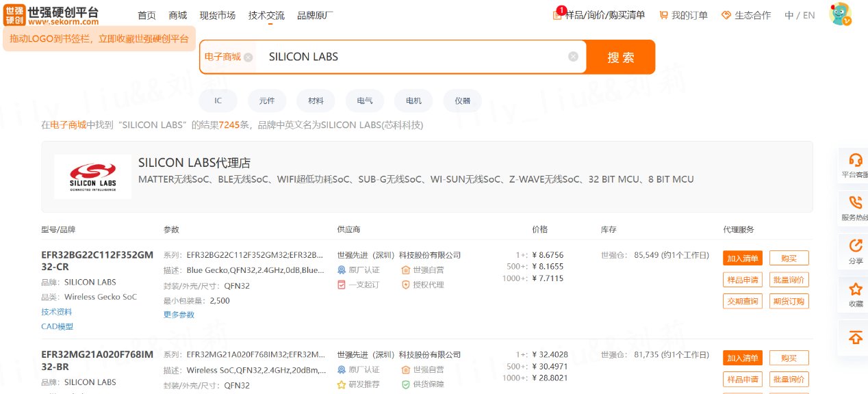Image resolution: width=868 pixels, height=394 pixels.
Task: Add EFR32BG22 to list via 加入清单
Action: [x=742, y=258]
